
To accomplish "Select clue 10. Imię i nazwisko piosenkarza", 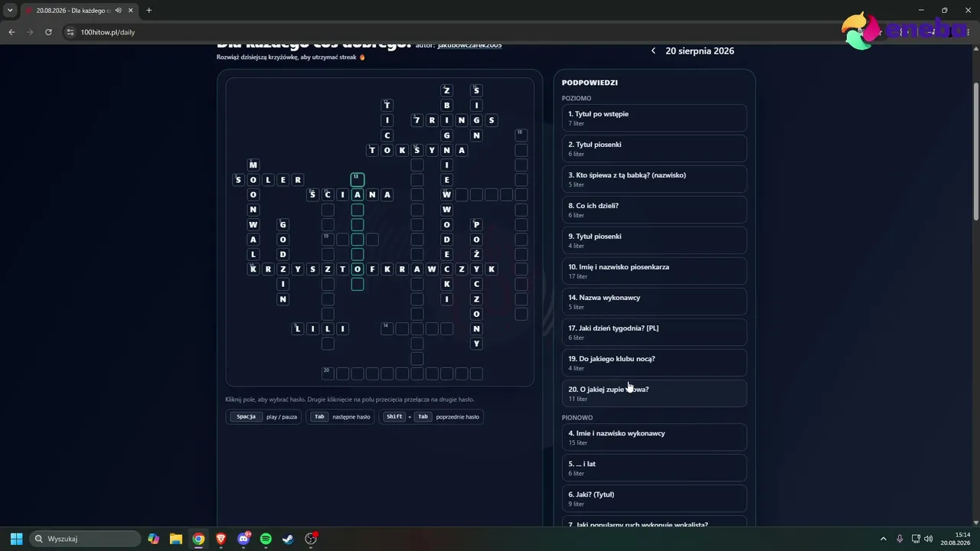I will 654,271.
